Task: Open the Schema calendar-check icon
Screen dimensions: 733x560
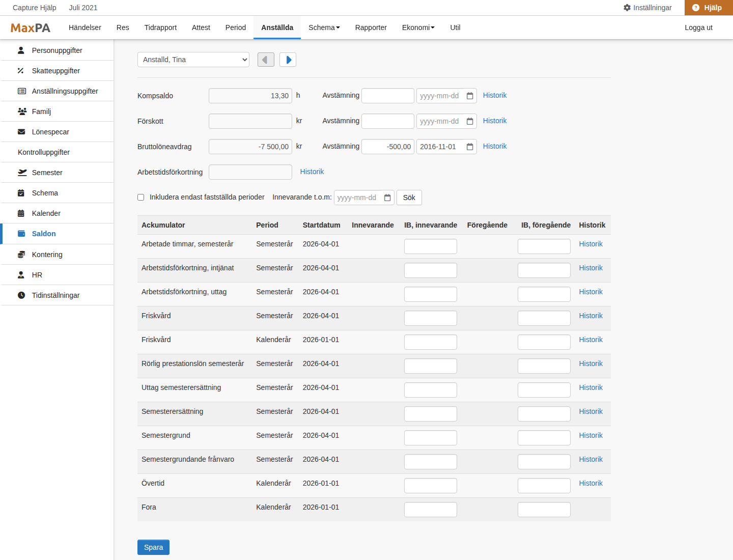Action: [x=21, y=193]
